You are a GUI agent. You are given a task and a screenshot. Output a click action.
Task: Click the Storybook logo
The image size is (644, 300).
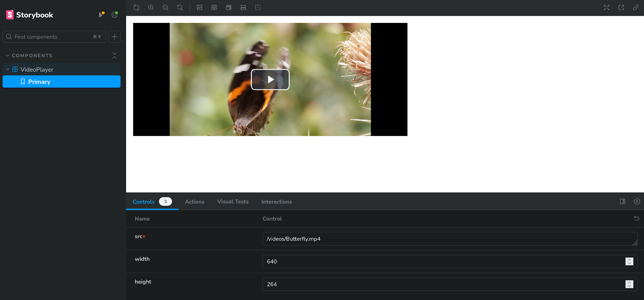click(x=29, y=15)
